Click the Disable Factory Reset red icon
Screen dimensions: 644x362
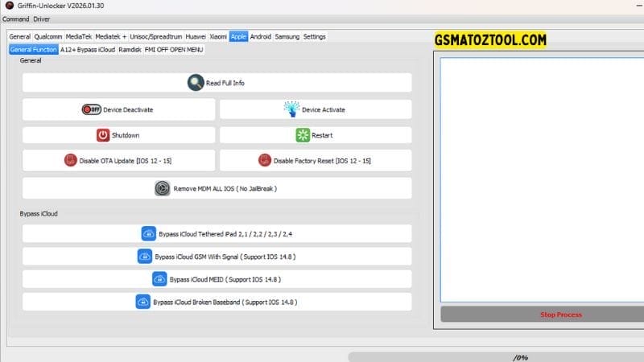[265, 160]
